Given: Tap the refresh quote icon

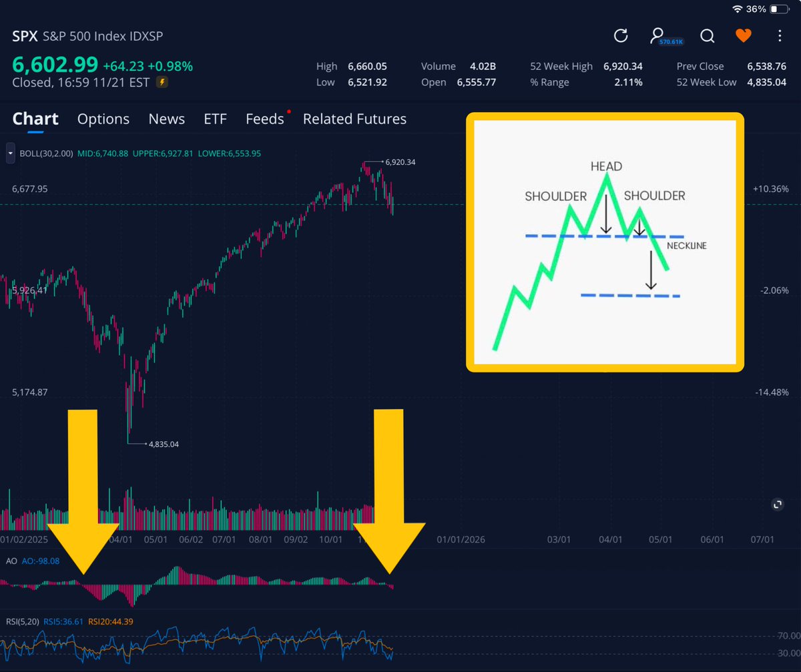Looking at the screenshot, I should pos(621,35).
